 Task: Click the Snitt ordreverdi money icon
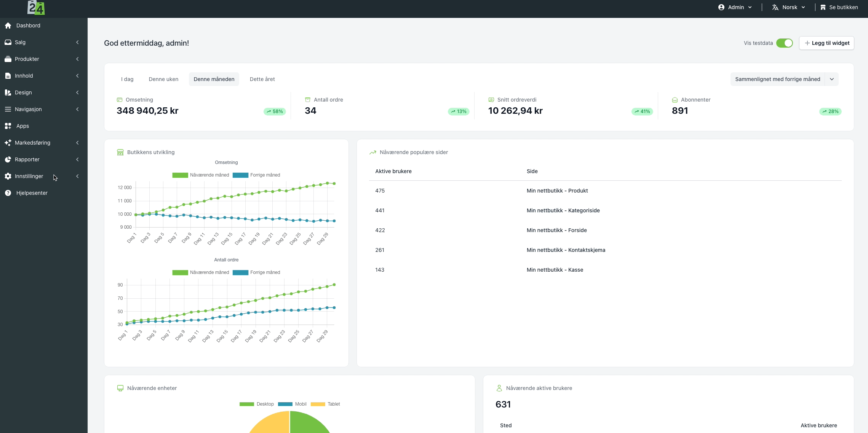pos(491,100)
